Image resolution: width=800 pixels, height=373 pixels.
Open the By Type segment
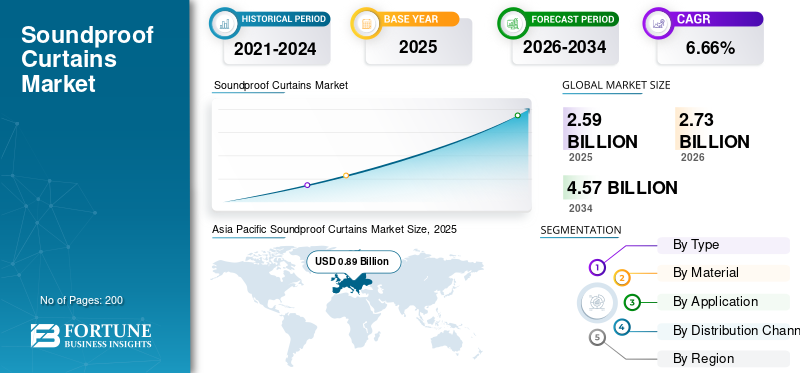[723, 245]
